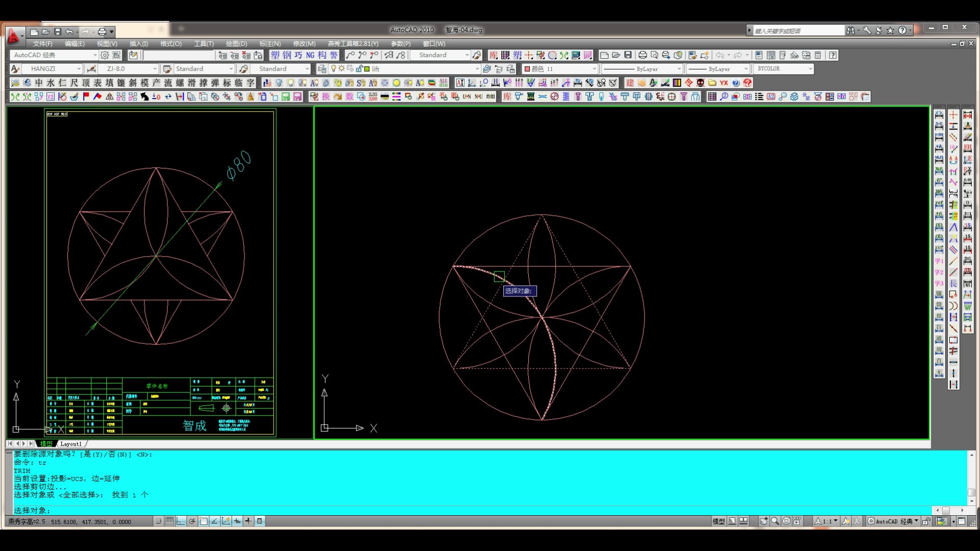
Task: Click the search binoculars icon
Action: pos(850,31)
